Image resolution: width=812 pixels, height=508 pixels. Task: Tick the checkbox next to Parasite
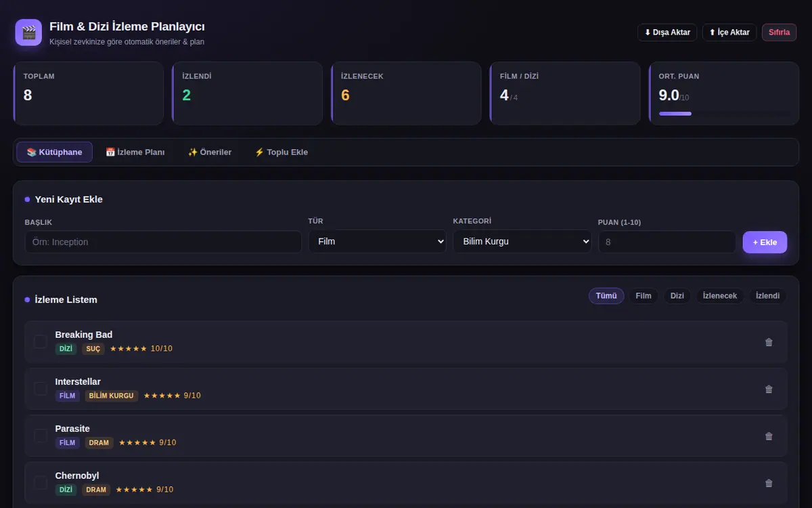click(x=41, y=436)
